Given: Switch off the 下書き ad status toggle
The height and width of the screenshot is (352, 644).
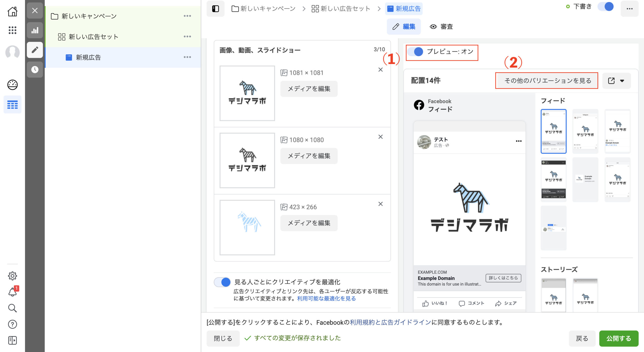Looking at the screenshot, I should 606,7.
